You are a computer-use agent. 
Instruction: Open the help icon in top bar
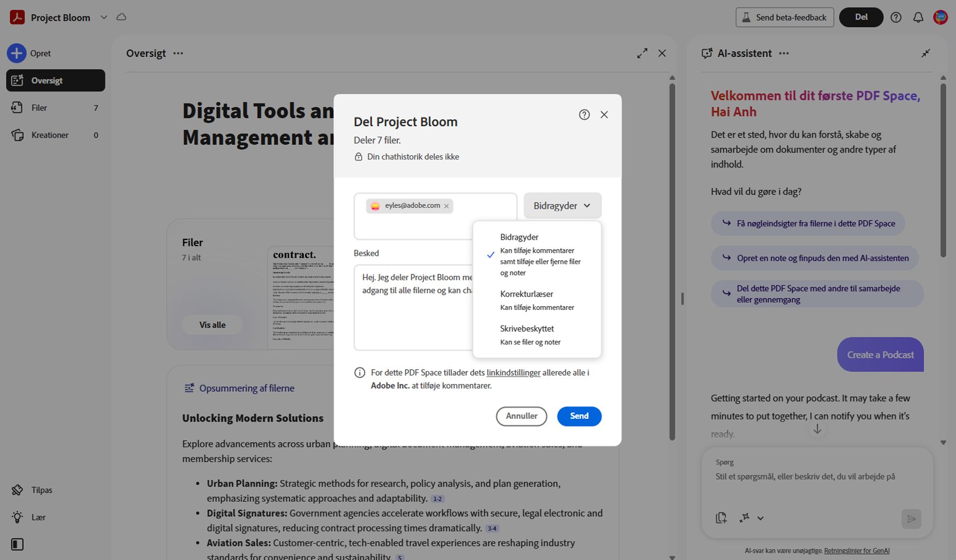tap(896, 17)
